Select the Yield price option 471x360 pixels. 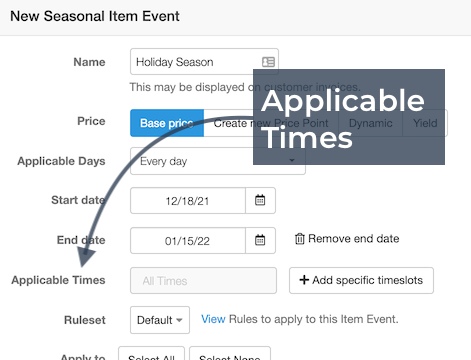point(425,123)
